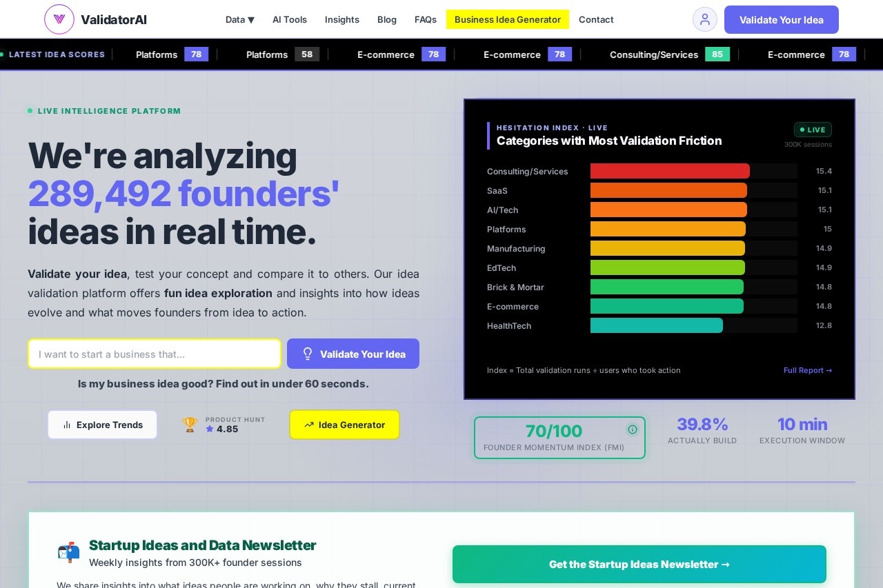Go to the Insights page
The image size is (883, 588).
pos(342,19)
